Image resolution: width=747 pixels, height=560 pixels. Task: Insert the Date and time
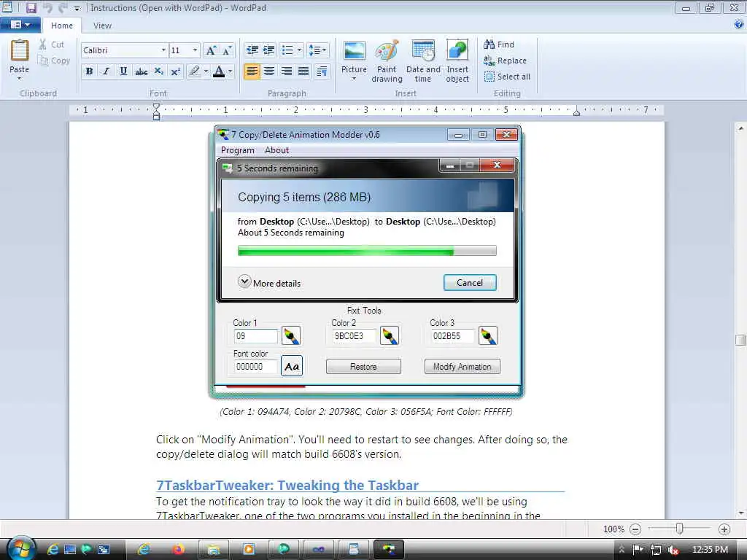(x=423, y=61)
